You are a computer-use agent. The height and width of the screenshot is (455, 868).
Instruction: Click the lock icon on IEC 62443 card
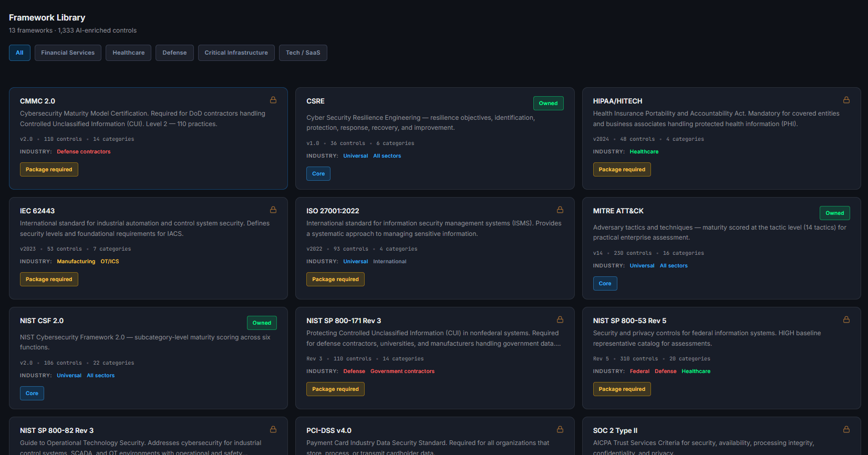273,210
